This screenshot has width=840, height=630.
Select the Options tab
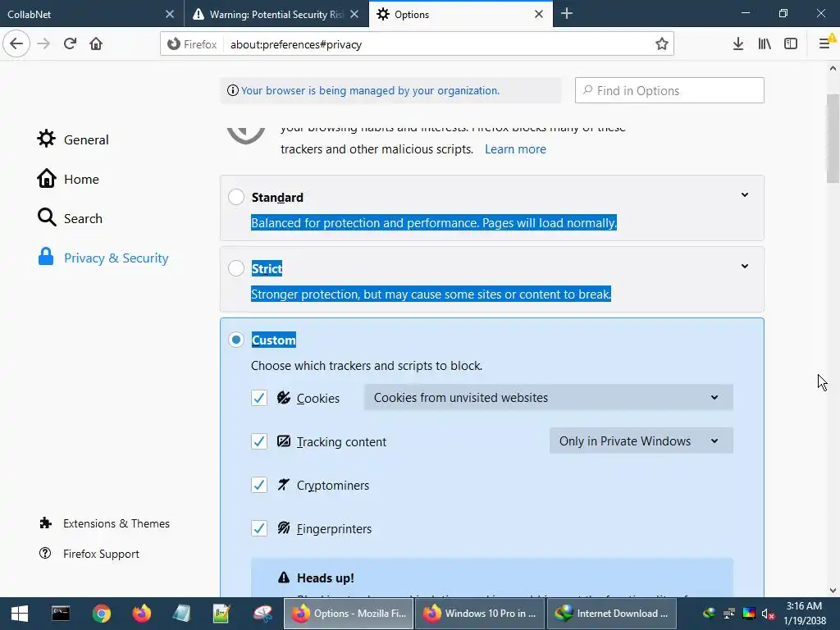461,14
